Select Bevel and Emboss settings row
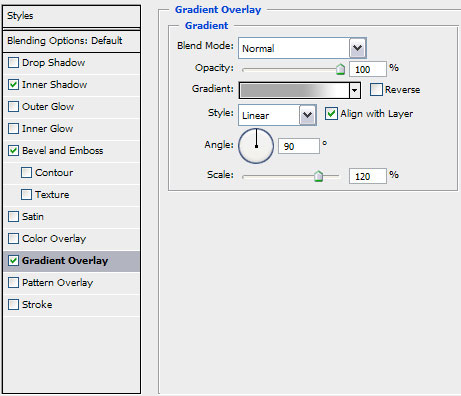 click(x=72, y=150)
